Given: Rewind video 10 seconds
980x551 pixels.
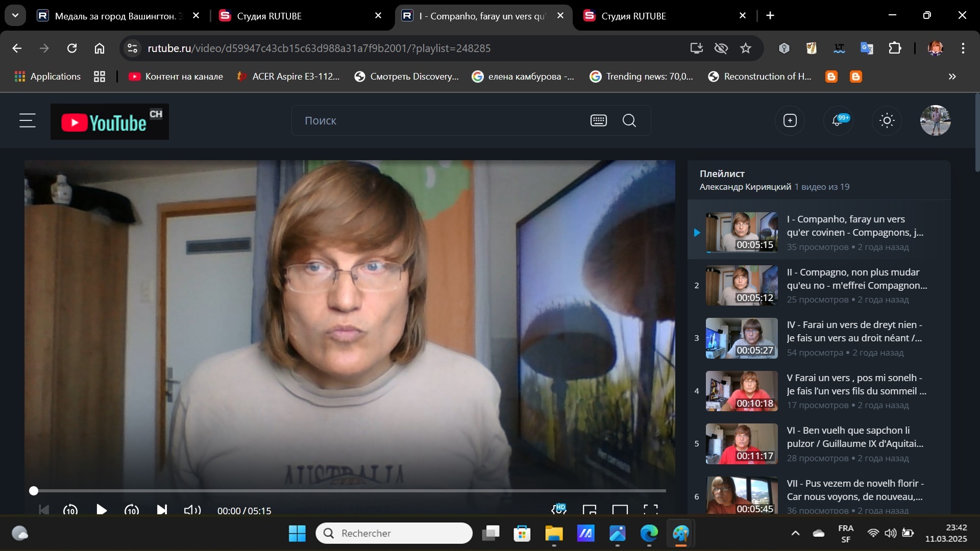Looking at the screenshot, I should click(x=70, y=510).
